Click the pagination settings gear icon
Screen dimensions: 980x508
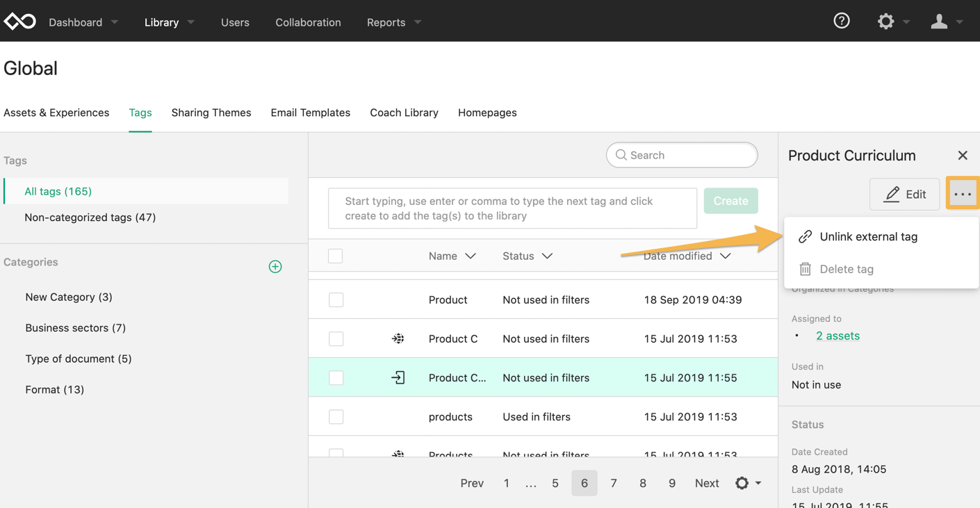click(x=742, y=483)
